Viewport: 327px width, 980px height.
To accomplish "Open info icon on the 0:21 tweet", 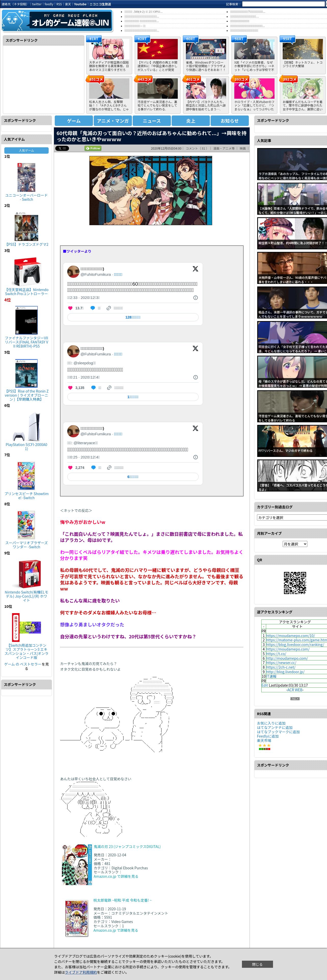I will [x=195, y=377].
